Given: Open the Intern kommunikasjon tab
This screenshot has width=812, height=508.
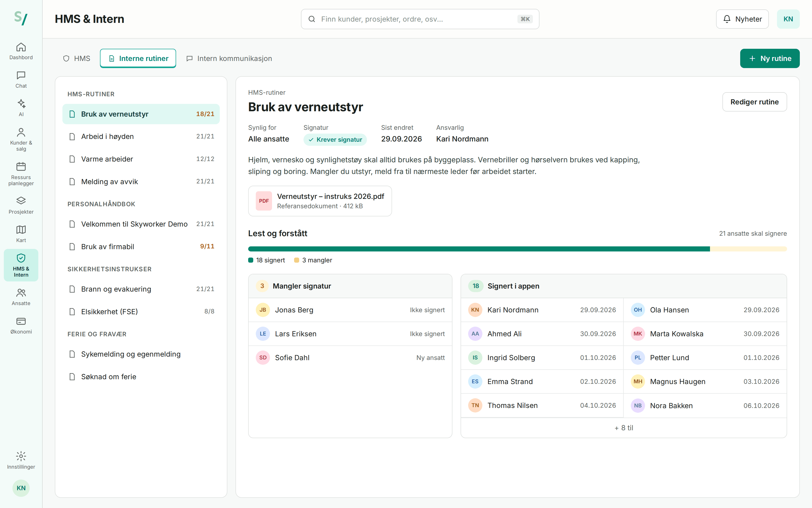Looking at the screenshot, I should [x=229, y=58].
